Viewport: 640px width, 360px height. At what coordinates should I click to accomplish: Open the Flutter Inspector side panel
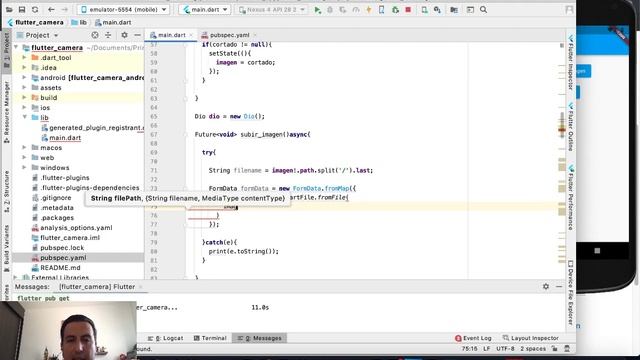(571, 62)
